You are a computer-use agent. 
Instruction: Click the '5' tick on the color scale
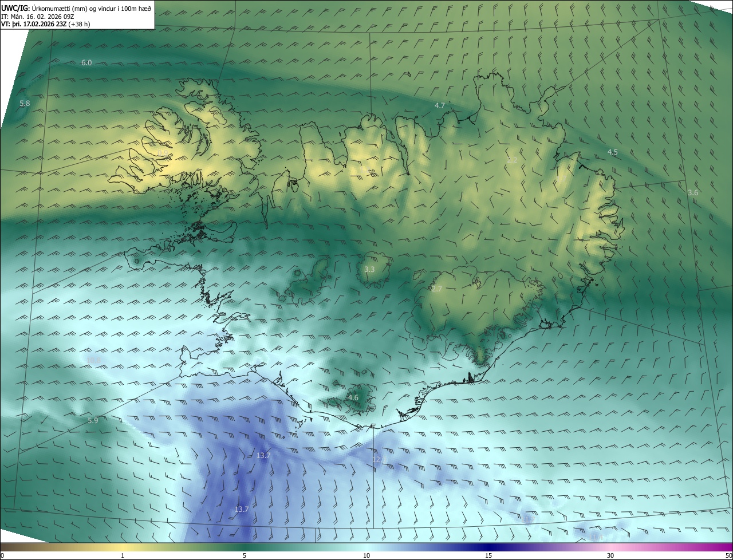pos(245,556)
